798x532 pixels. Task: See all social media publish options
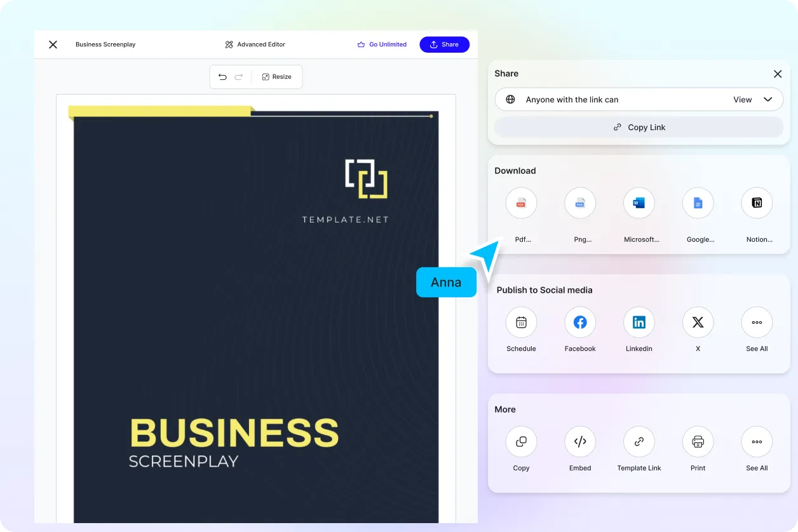tap(757, 323)
